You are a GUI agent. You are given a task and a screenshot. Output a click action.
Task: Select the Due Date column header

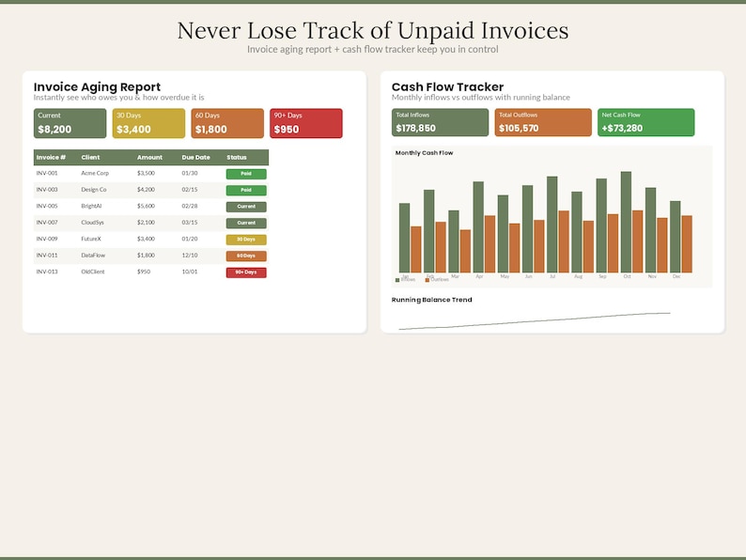pyautogui.click(x=196, y=158)
